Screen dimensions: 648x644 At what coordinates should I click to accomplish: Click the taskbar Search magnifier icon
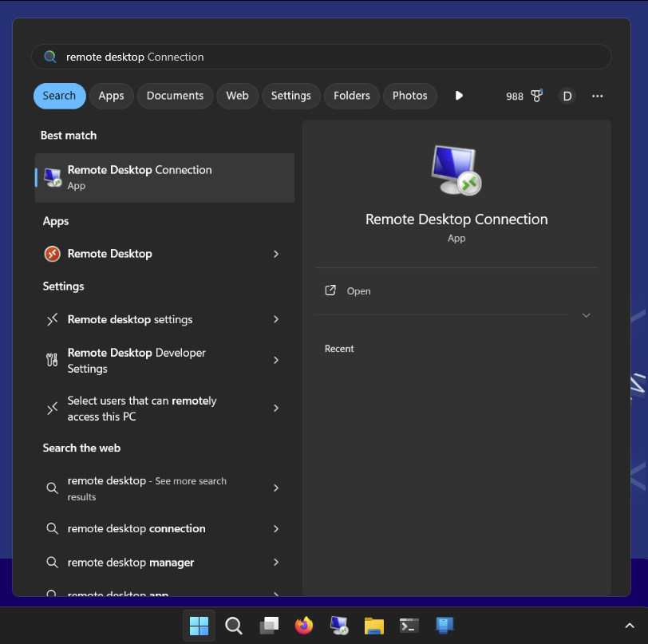coord(234,626)
